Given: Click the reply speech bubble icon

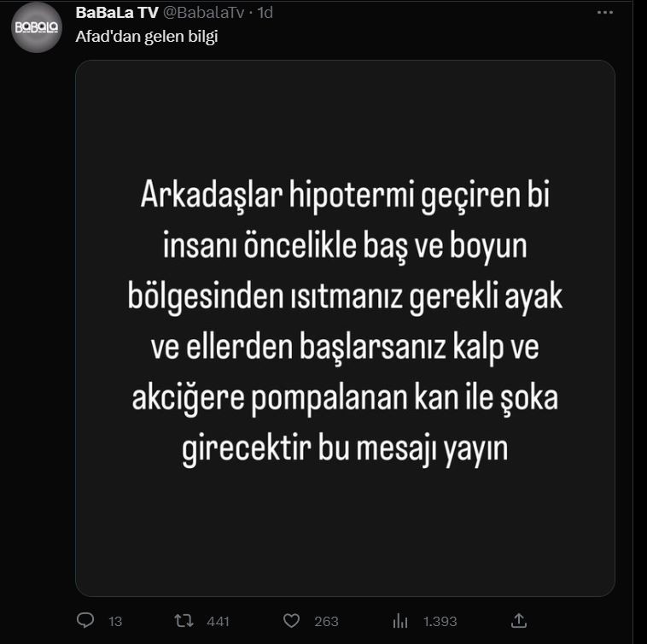Looking at the screenshot, I should tap(85, 621).
